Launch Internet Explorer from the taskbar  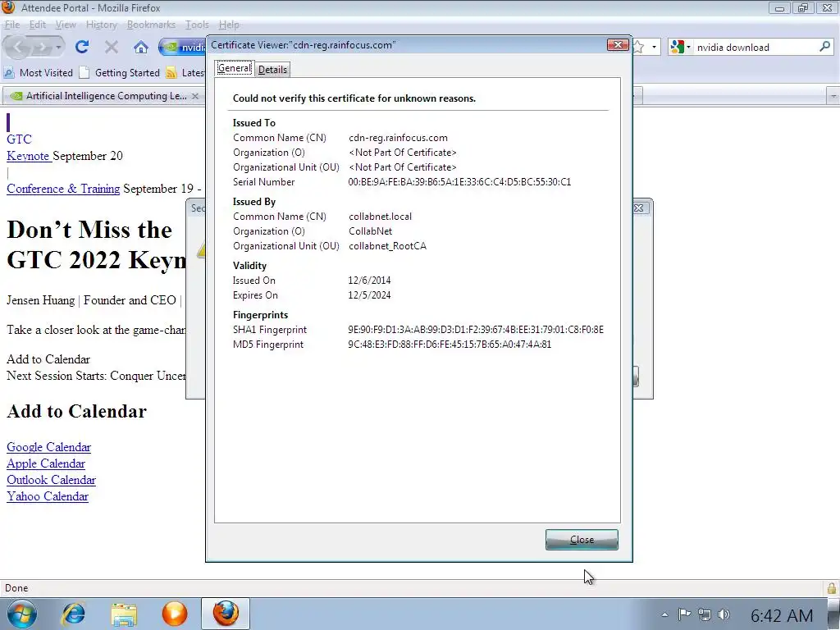pos(73,614)
